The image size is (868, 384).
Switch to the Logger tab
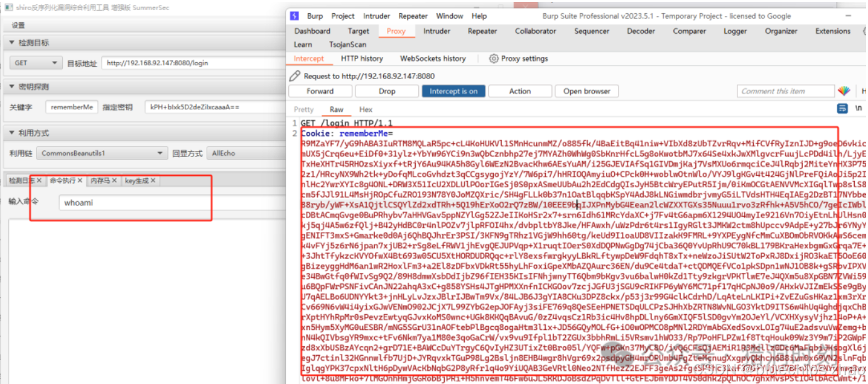(x=735, y=31)
